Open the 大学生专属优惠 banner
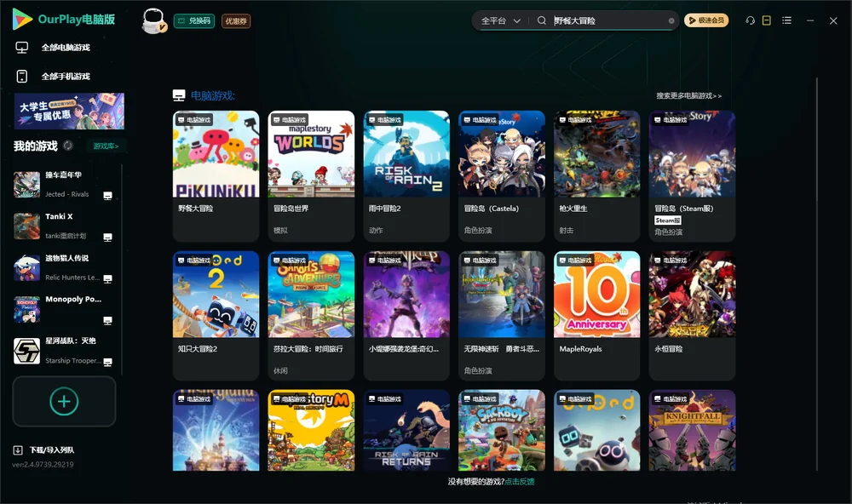852x504 pixels. pyautogui.click(x=69, y=111)
